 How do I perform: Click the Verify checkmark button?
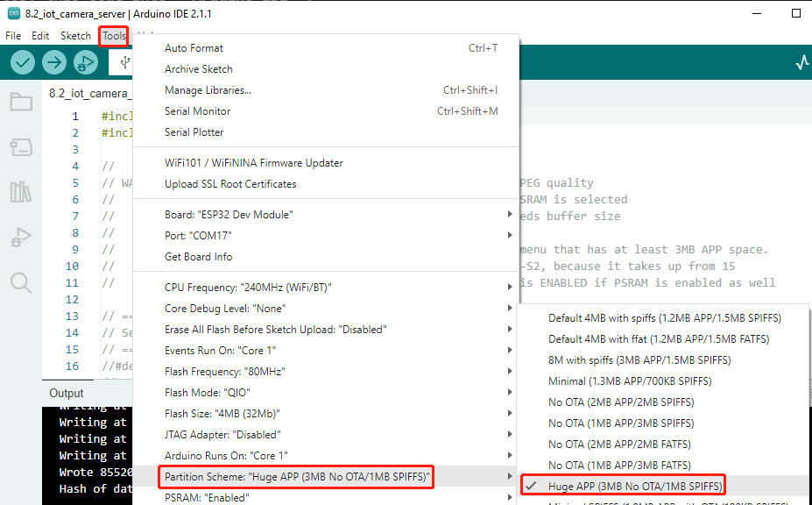pyautogui.click(x=22, y=63)
